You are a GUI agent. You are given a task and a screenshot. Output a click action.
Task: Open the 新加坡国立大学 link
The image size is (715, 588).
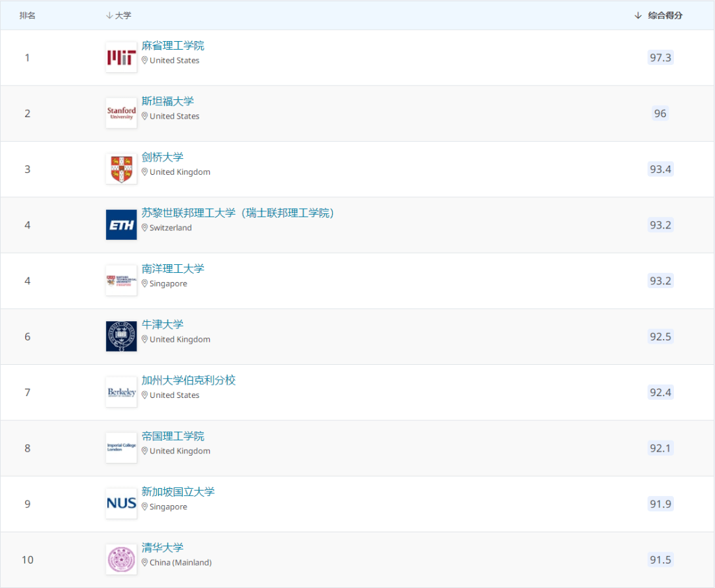click(x=178, y=492)
